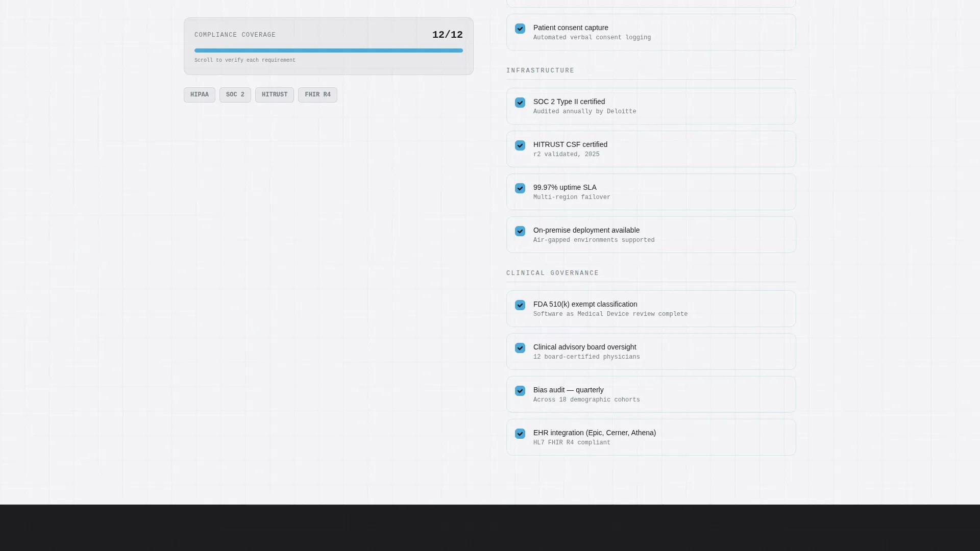
Task: Select the HIPAA badge
Action: click(x=200, y=95)
